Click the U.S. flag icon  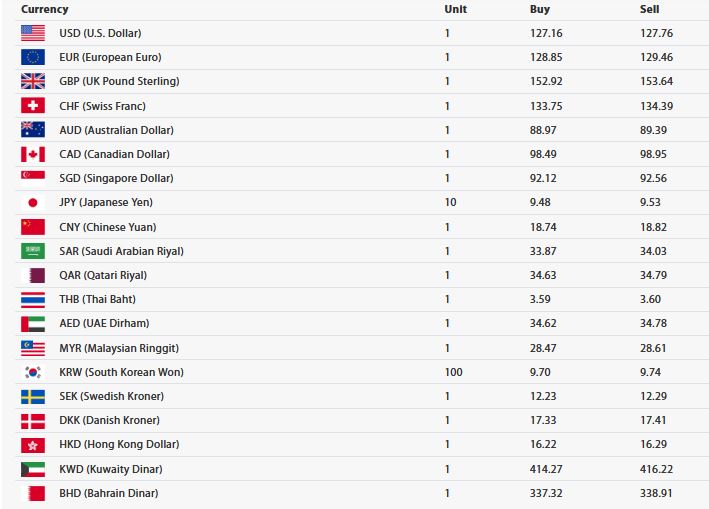tap(32, 33)
